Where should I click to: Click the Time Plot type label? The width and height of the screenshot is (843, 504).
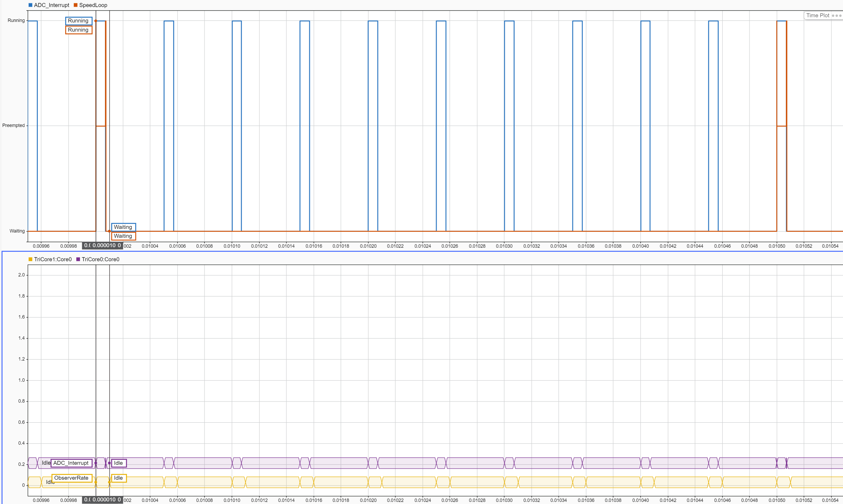(818, 16)
